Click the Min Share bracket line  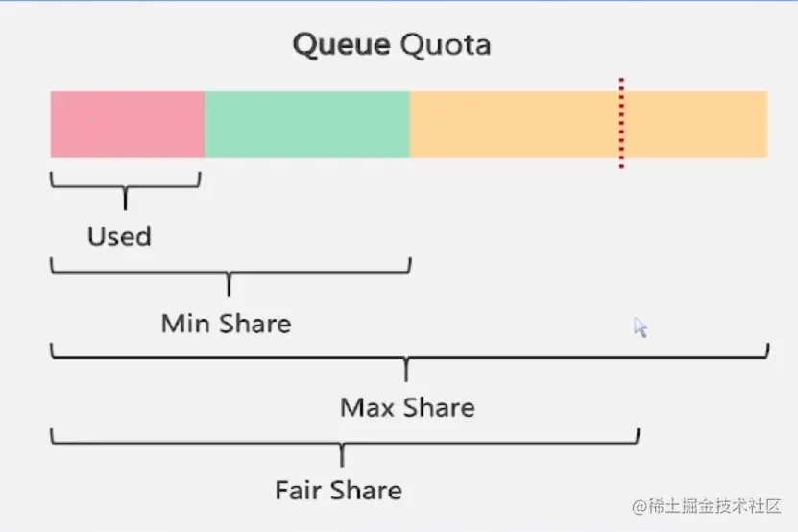click(230, 271)
